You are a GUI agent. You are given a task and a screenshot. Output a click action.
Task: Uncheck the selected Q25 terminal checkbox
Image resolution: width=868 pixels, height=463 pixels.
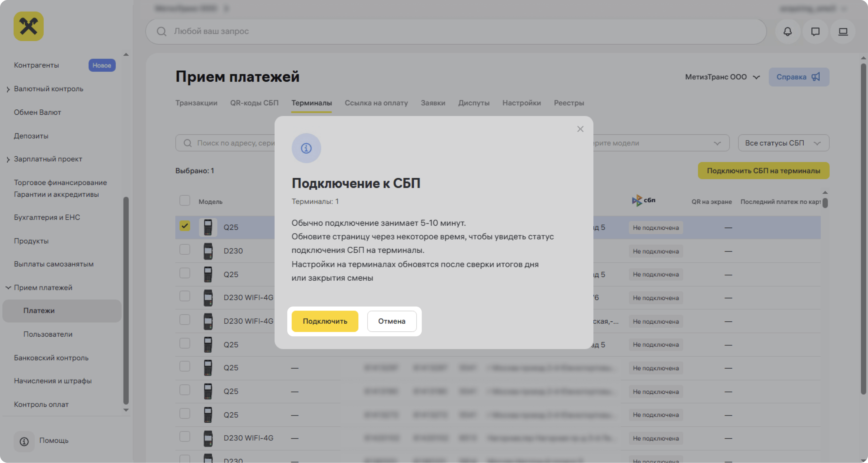click(185, 226)
